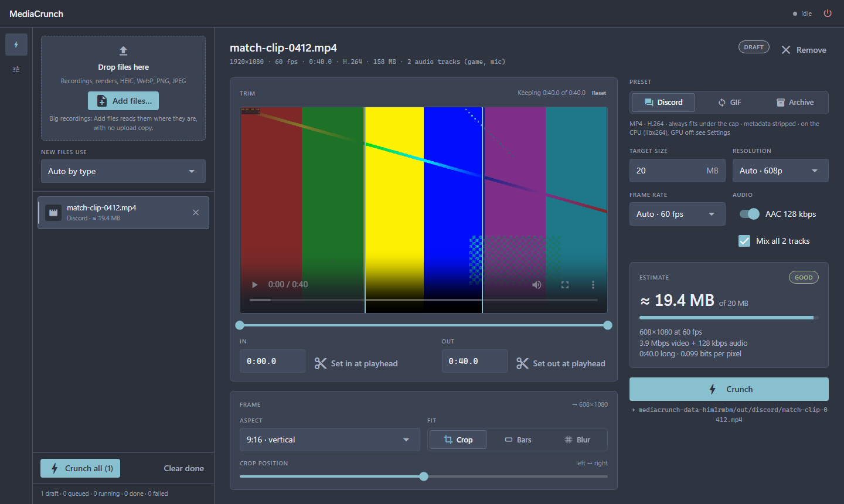Click the film clip icon of match-clip-0412.mp4

pos(53,213)
